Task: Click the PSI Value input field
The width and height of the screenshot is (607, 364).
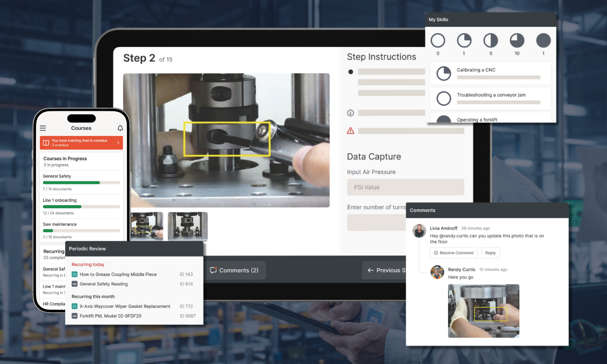Action: pos(405,187)
